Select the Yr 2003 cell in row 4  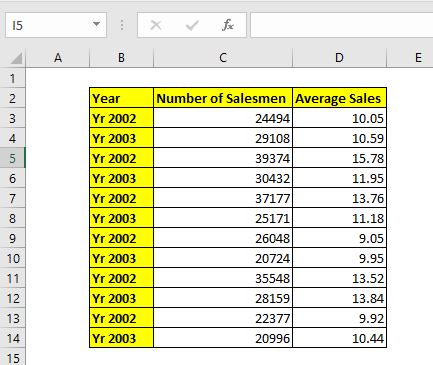121,138
